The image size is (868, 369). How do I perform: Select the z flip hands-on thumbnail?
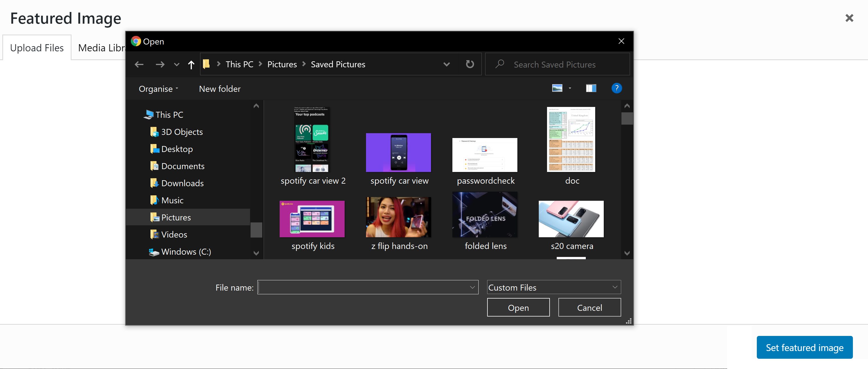point(398,217)
